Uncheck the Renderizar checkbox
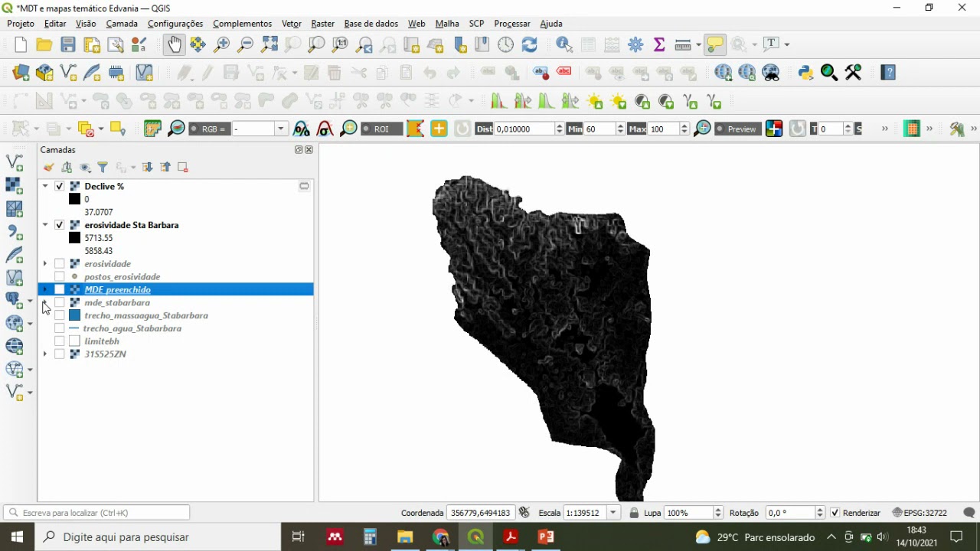The height and width of the screenshot is (551, 980). point(835,513)
